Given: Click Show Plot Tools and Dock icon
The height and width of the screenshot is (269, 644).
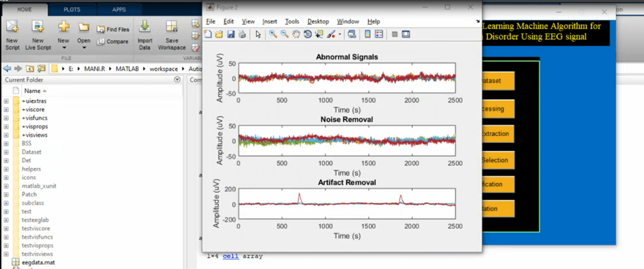Looking at the screenshot, I should tap(406, 34).
